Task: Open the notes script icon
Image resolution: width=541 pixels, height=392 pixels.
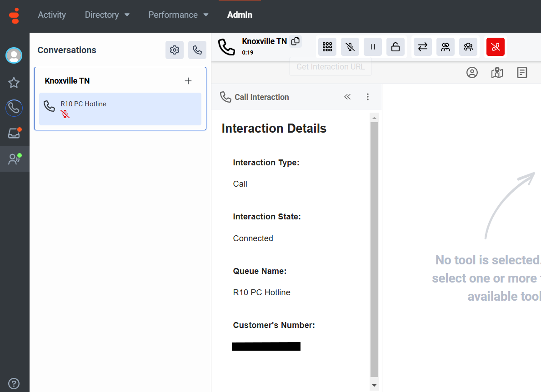Action: tap(522, 72)
